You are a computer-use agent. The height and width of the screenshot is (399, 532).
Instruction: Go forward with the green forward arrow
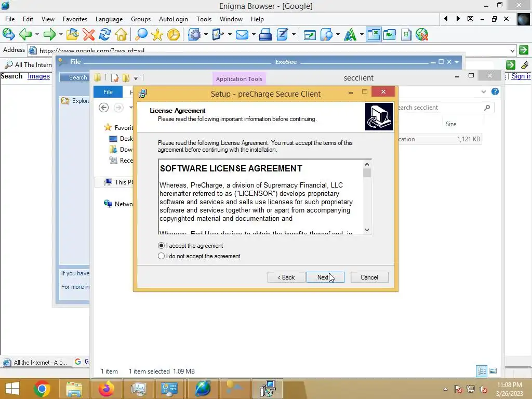[49, 35]
